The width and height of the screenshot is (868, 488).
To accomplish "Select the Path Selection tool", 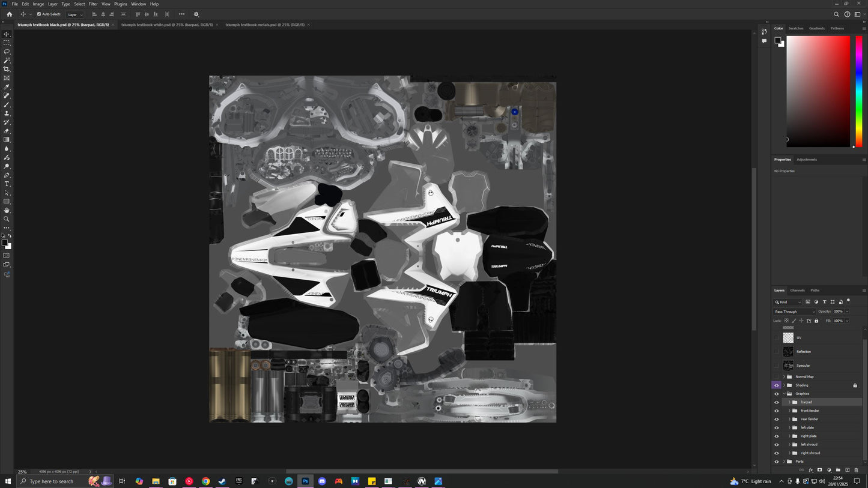I will point(7,193).
